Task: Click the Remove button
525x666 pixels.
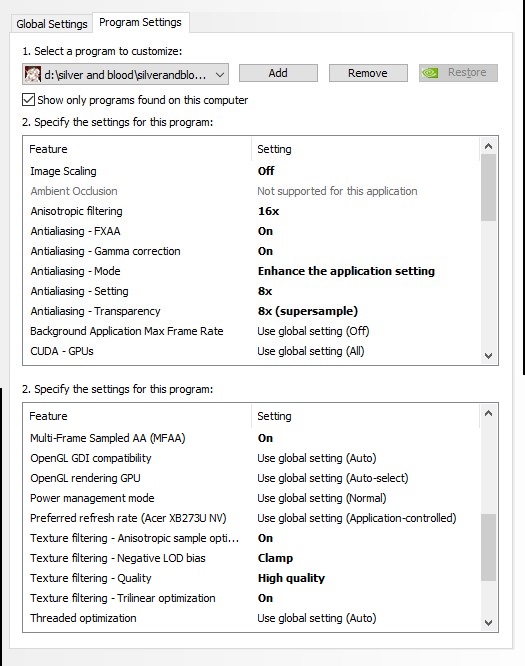Action: click(368, 73)
